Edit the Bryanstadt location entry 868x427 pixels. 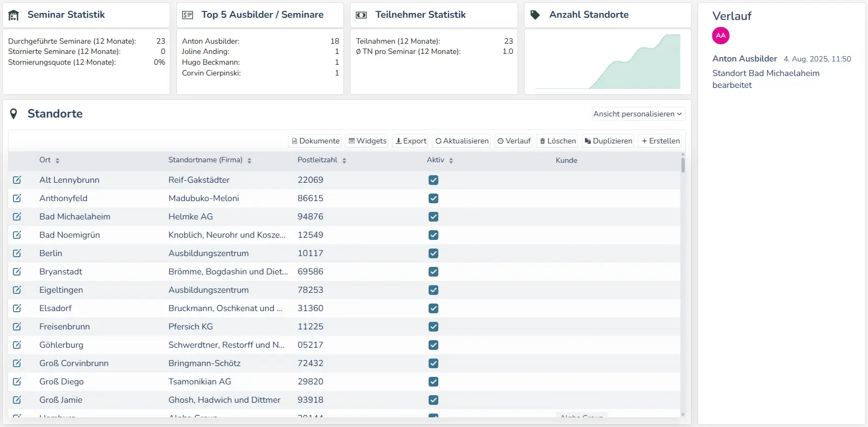[x=17, y=272]
